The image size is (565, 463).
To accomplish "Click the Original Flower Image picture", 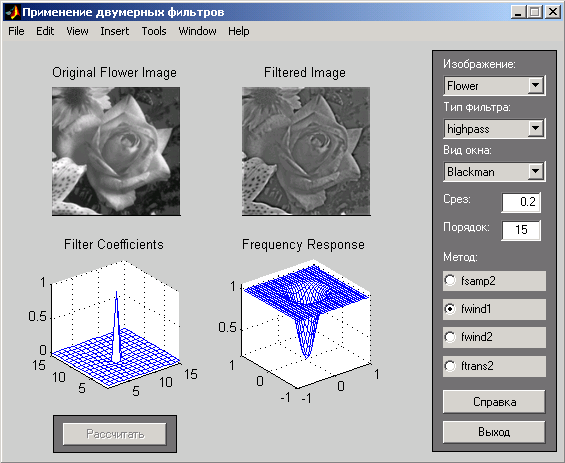I will coord(116,151).
